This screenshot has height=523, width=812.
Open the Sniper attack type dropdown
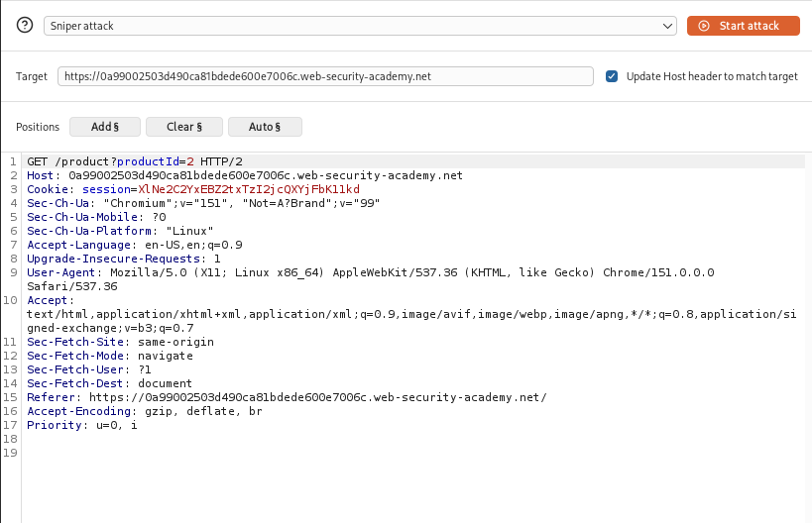[360, 26]
